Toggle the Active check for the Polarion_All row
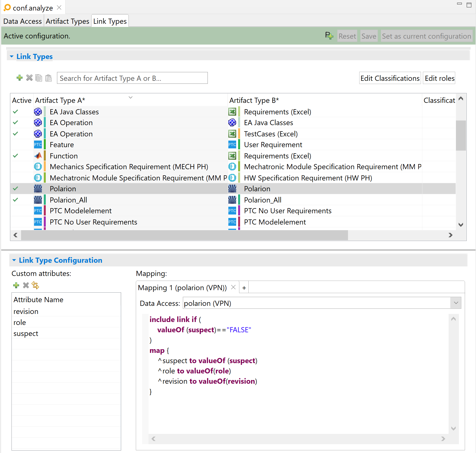Screen dimensions: 476x453 click(15, 200)
